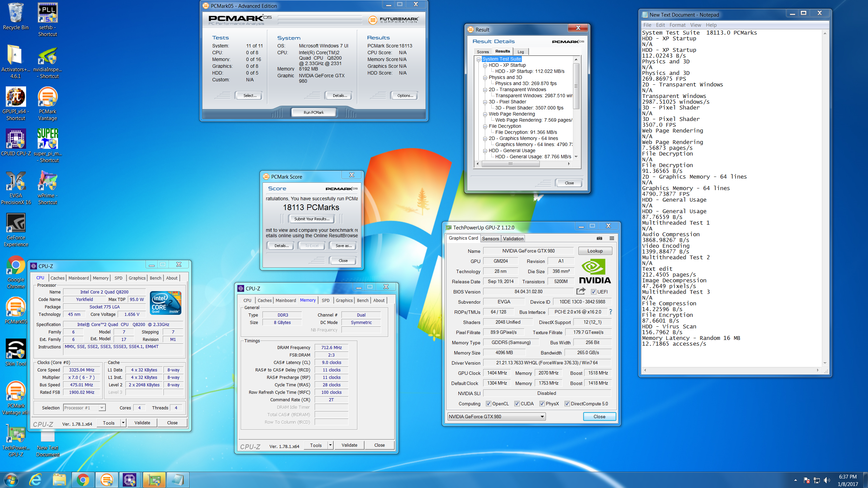The height and width of the screenshot is (488, 868).
Task: Toggle the PhysX checkbox in GPU-Z
Action: click(x=542, y=404)
